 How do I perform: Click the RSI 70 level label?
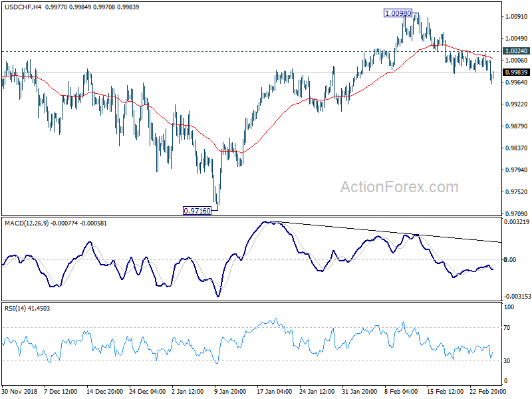[x=507, y=327]
